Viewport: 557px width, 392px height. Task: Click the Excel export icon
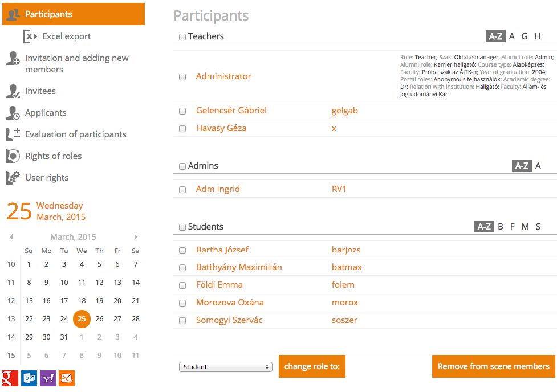pos(30,36)
